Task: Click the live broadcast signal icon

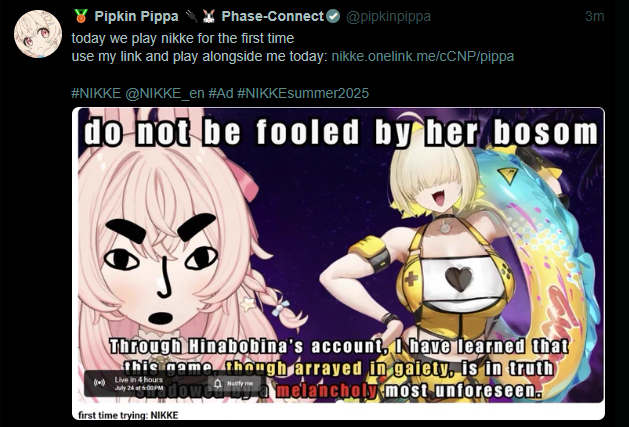Action: point(99,382)
